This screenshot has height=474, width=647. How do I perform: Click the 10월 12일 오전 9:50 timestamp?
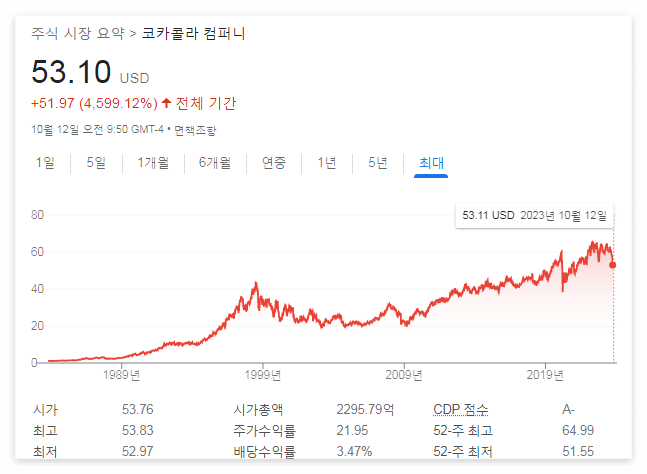(x=97, y=130)
